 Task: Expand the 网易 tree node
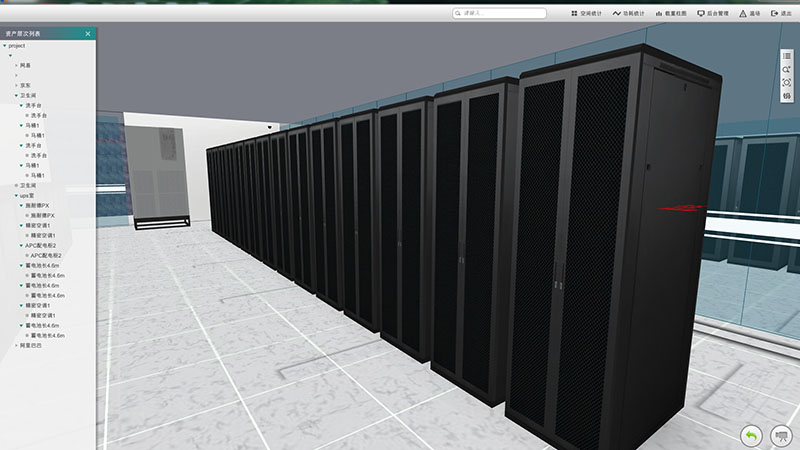click(x=16, y=66)
